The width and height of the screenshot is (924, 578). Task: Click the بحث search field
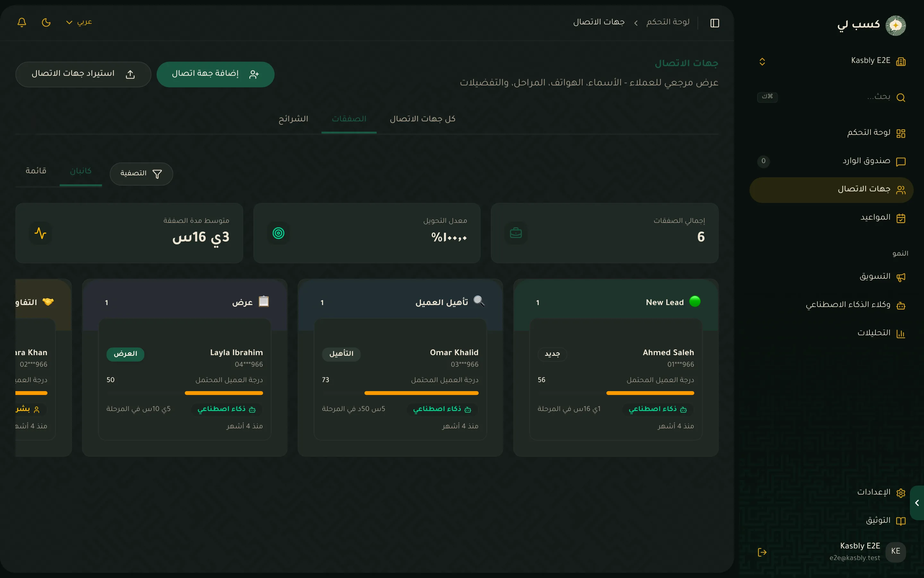point(832,97)
